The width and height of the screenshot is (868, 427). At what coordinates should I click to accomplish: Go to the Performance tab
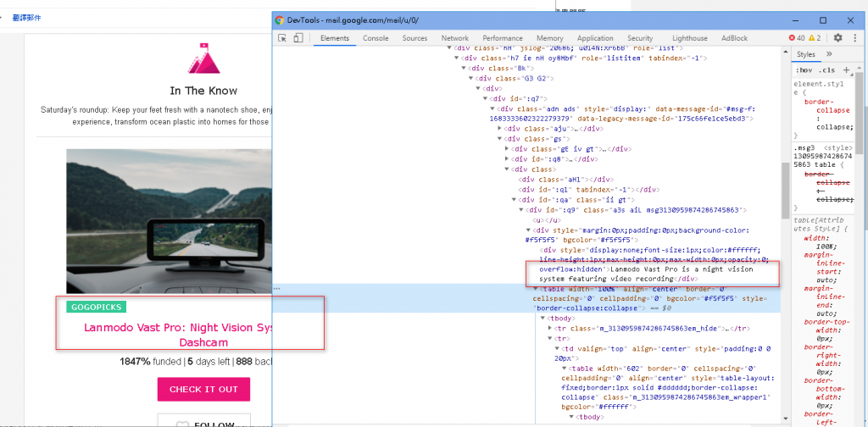point(503,38)
